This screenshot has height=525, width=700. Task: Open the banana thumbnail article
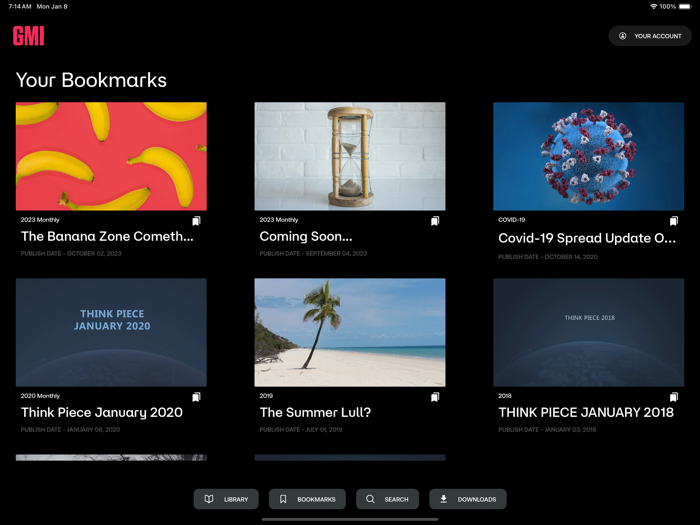pyautogui.click(x=111, y=156)
